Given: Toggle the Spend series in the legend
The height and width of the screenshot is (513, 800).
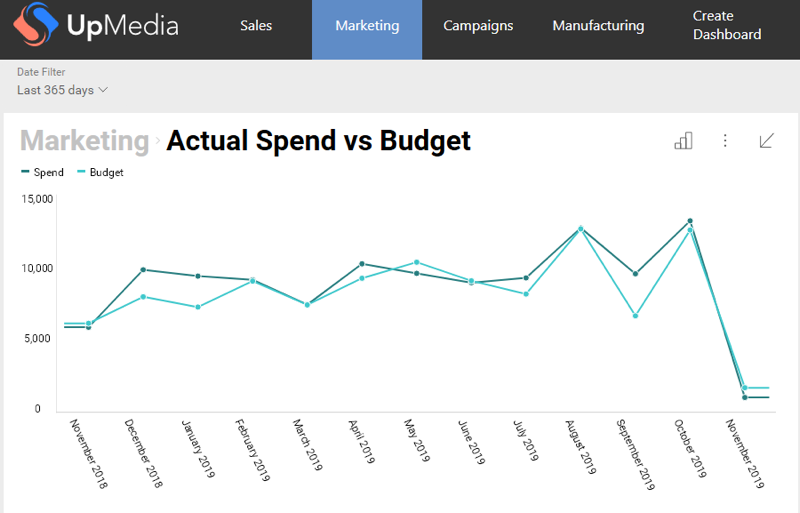Looking at the screenshot, I should click(x=42, y=172).
